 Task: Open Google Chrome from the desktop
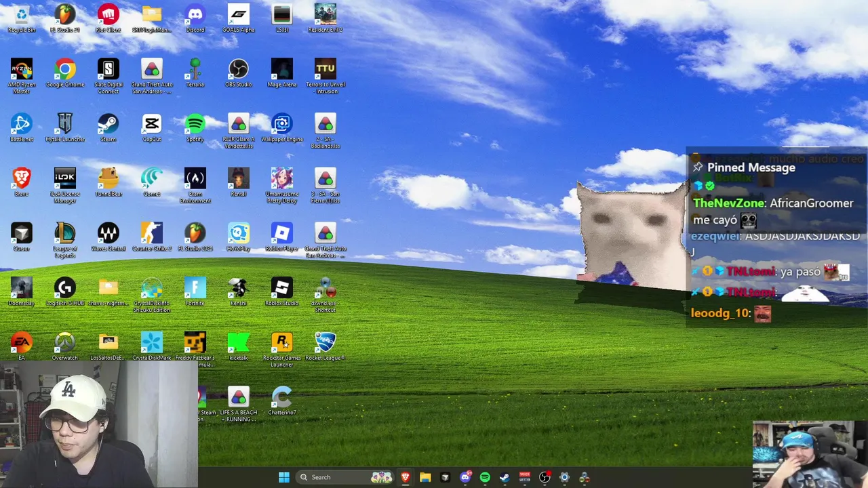[65, 73]
